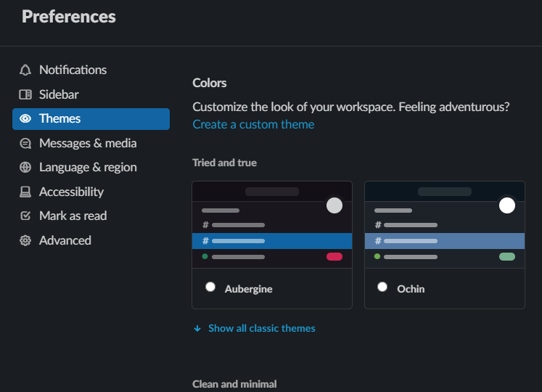Click the Advanced gear icon
Image resolution: width=542 pixels, height=392 pixels.
tap(25, 241)
